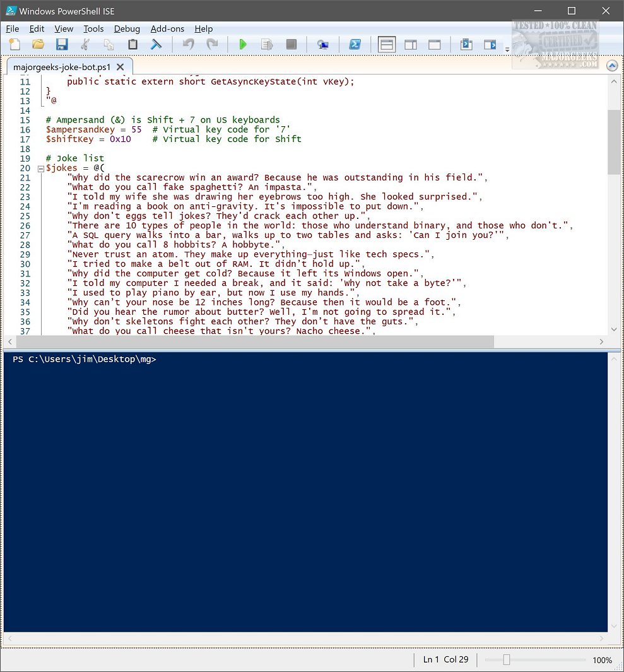
Task: Click the script pane vertical scrollbar thumb
Action: pos(613,142)
